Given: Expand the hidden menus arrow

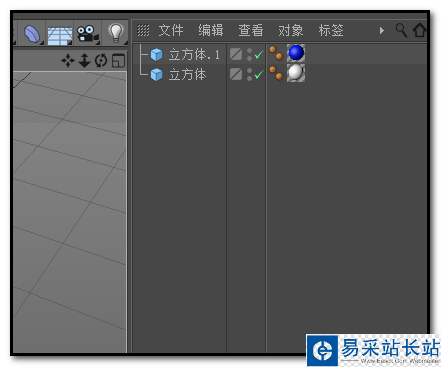Looking at the screenshot, I should [382, 31].
